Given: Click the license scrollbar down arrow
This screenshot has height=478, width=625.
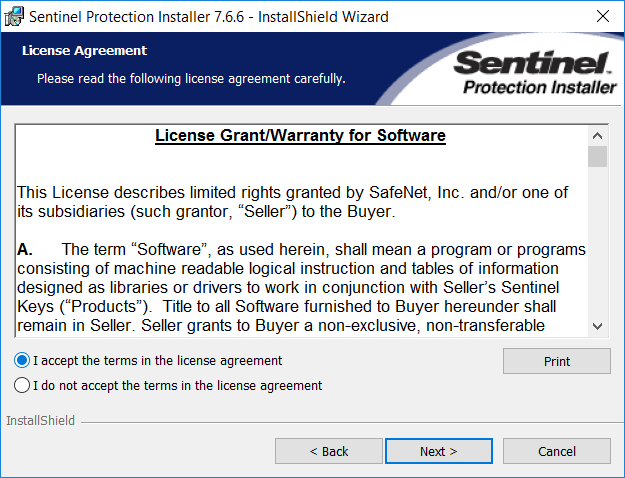Looking at the screenshot, I should (x=598, y=325).
